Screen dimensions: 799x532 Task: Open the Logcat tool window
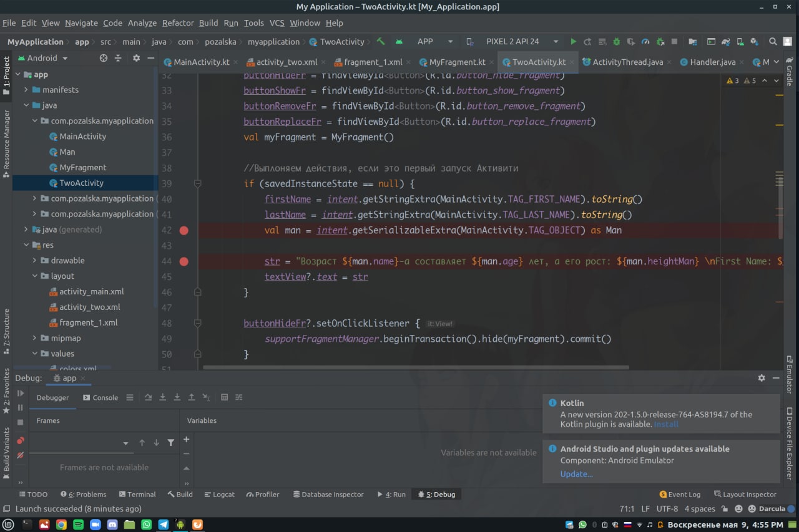[x=218, y=494]
